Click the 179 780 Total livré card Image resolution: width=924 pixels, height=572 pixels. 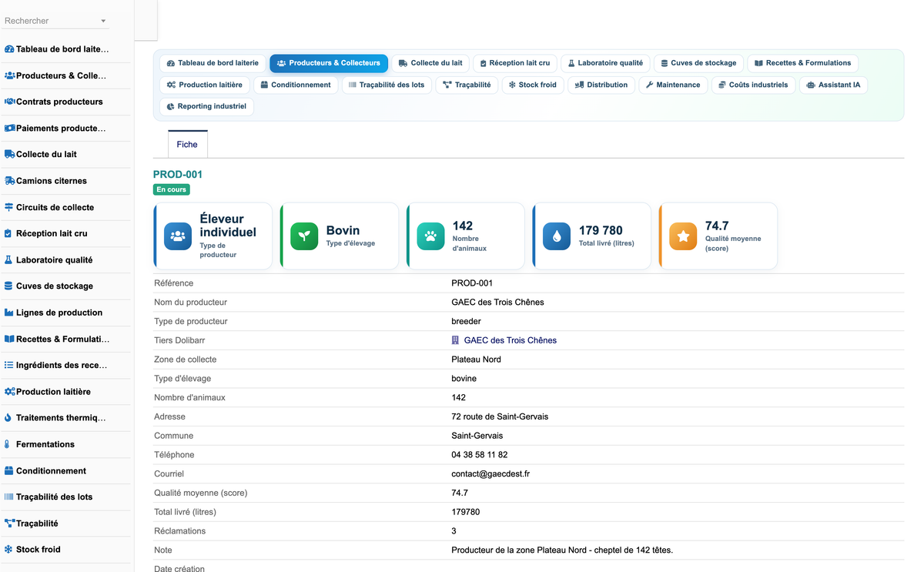(x=591, y=236)
